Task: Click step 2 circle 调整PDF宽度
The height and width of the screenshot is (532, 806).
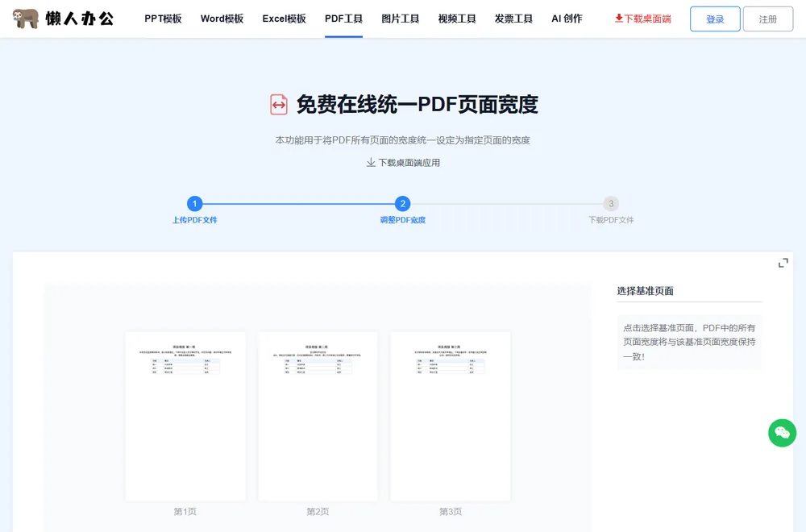Action: coord(402,204)
